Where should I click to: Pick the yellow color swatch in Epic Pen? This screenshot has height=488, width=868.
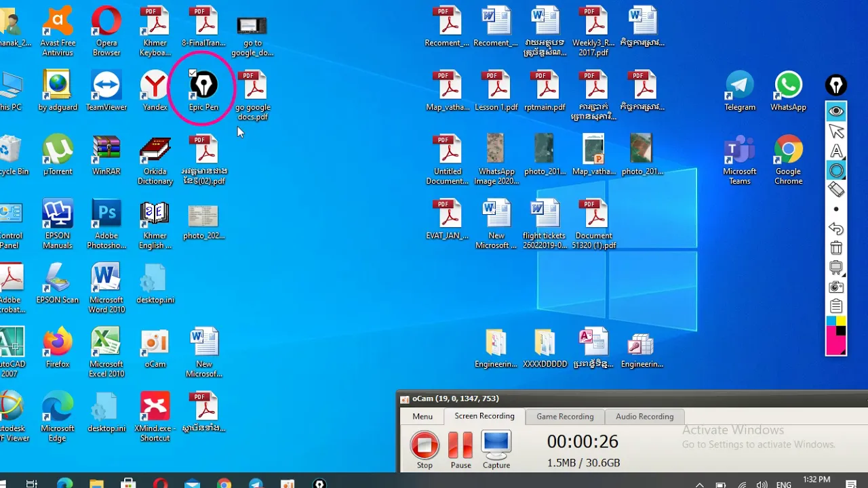pos(841,321)
